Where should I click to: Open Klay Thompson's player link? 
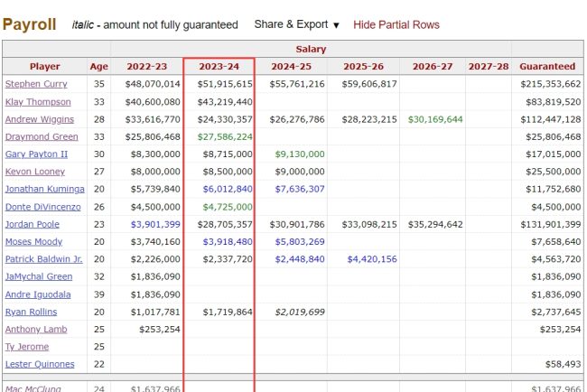click(39, 101)
